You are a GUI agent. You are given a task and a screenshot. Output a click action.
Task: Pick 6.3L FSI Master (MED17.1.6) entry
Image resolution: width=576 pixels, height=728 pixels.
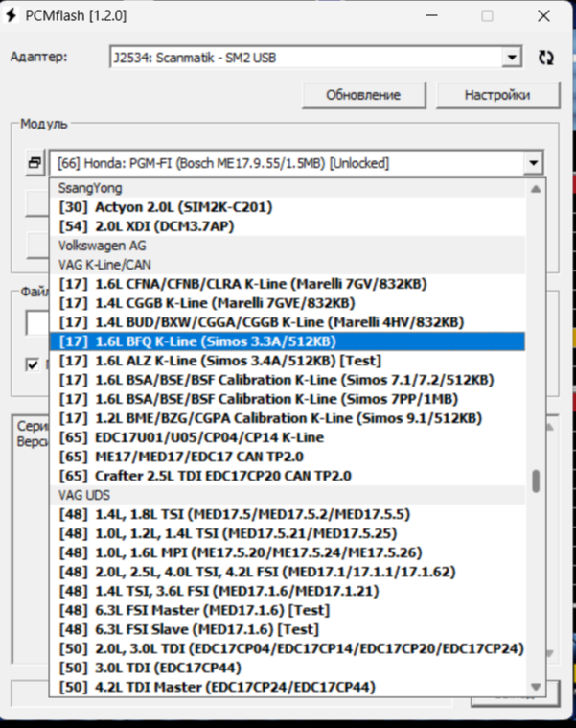point(193,610)
